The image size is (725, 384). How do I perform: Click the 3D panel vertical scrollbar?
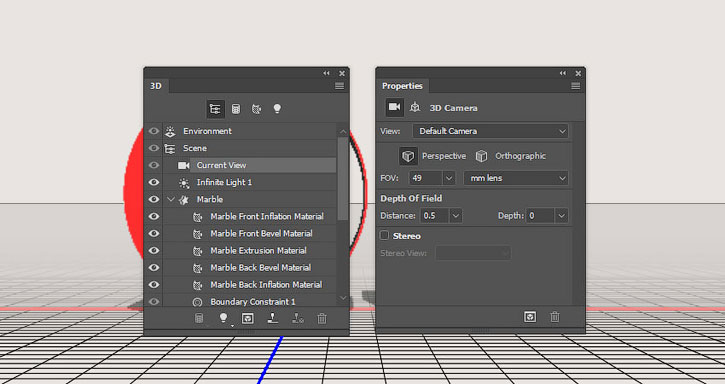click(343, 178)
